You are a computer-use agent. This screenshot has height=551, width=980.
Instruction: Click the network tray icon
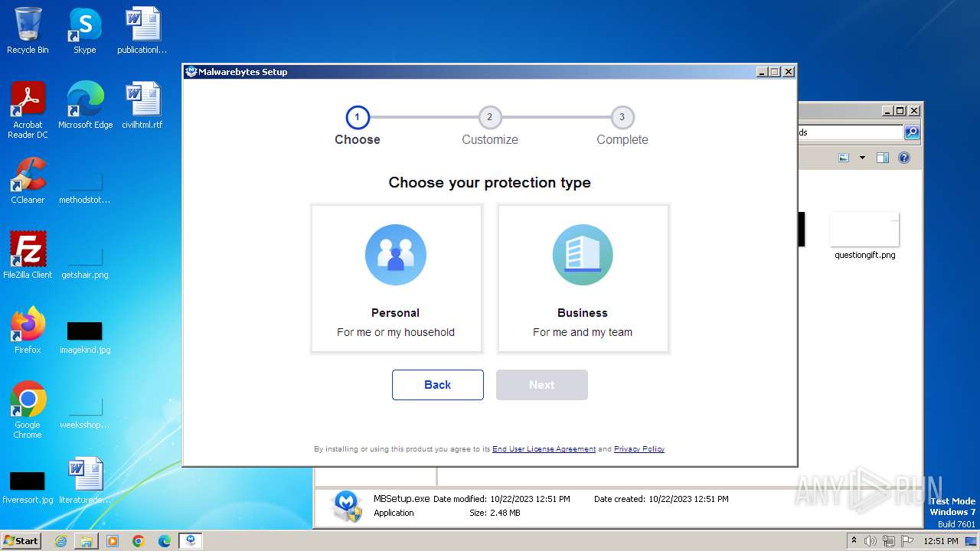click(x=889, y=541)
